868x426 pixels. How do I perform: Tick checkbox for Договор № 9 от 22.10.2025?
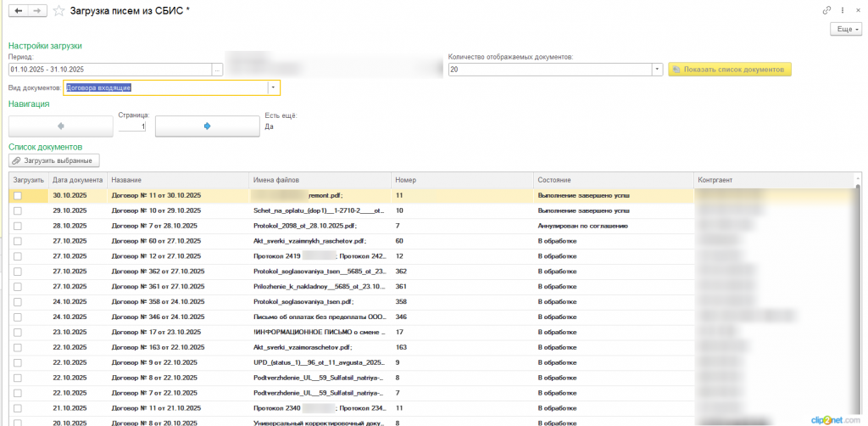18,362
